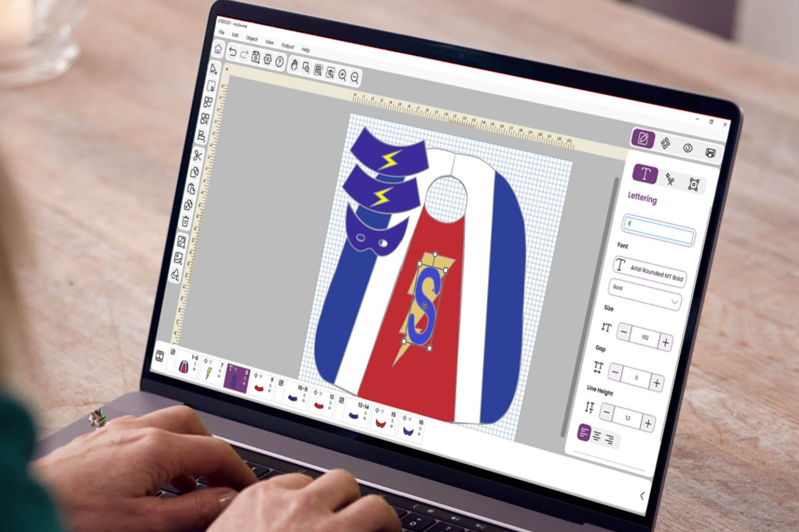Screen dimensions: 799x532
Task: Redo the undone action
Action: coord(244,55)
